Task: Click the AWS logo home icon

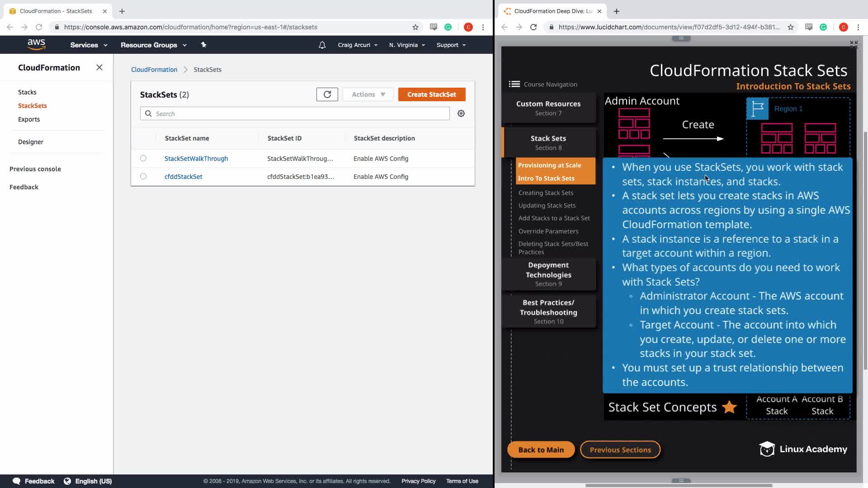Action: 36,45
